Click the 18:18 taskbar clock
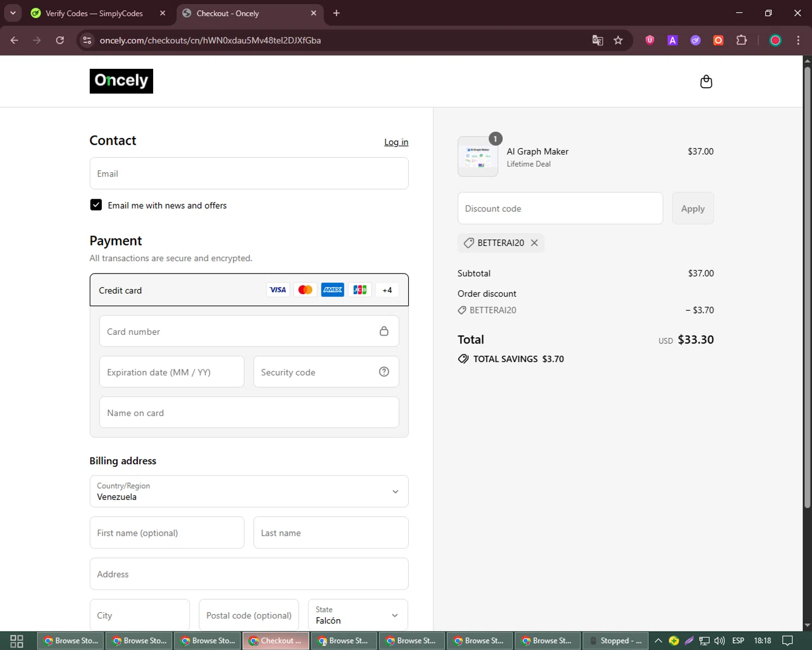This screenshot has height=650, width=812. click(x=762, y=641)
